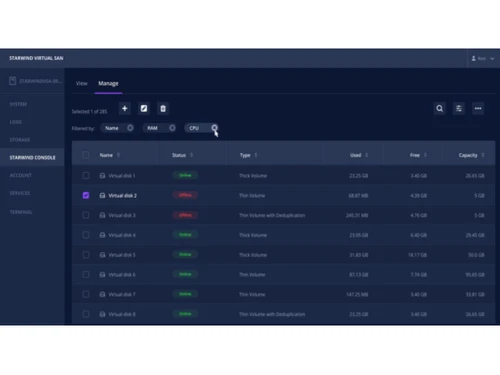Click the RAM filter chip label
Image resolution: width=500 pixels, height=375 pixels.
point(152,128)
